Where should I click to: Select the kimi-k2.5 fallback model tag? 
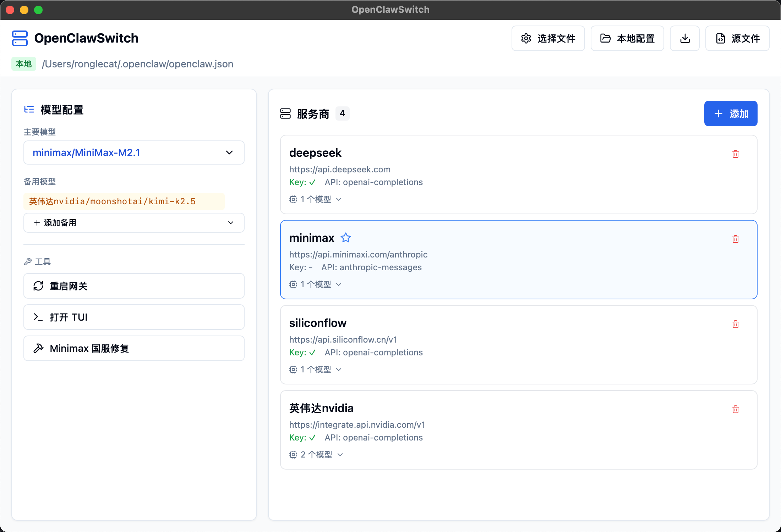tap(124, 201)
